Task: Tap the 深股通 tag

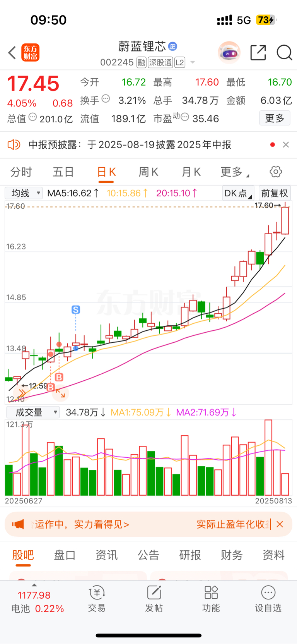Action: pos(160,62)
